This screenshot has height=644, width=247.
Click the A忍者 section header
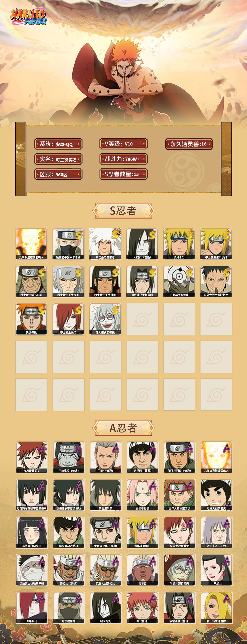point(123,428)
